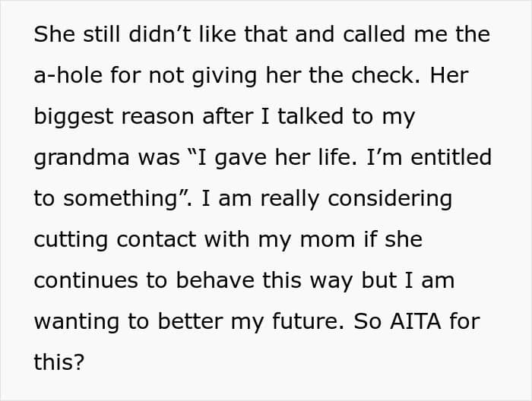Click the word "continues" in seventh line
The width and height of the screenshot is (532, 401).
(86, 281)
